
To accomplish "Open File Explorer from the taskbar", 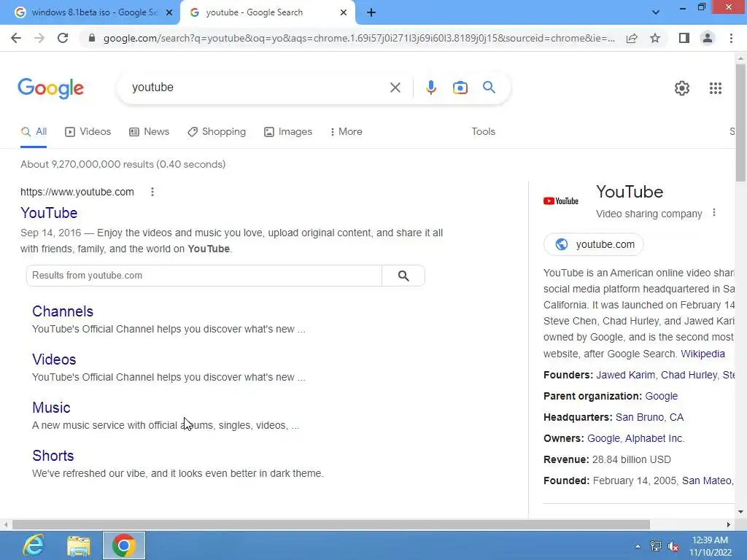I will click(79, 545).
